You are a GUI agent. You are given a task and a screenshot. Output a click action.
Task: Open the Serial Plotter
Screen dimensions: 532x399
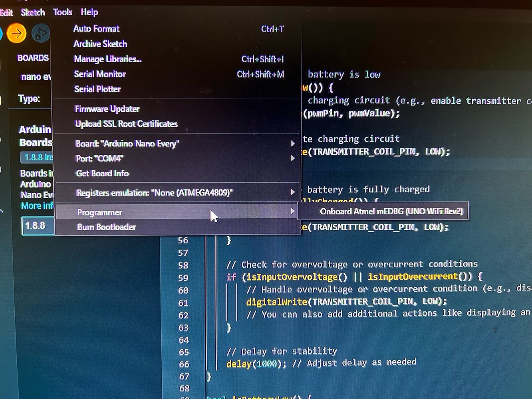97,89
